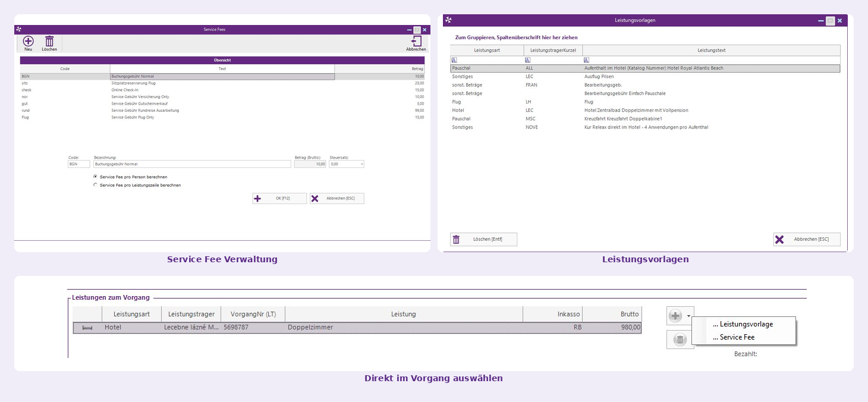This screenshot has width=868, height=402.
Task: Select the Bearbeitungsgeb. template row
Action: 645,85
